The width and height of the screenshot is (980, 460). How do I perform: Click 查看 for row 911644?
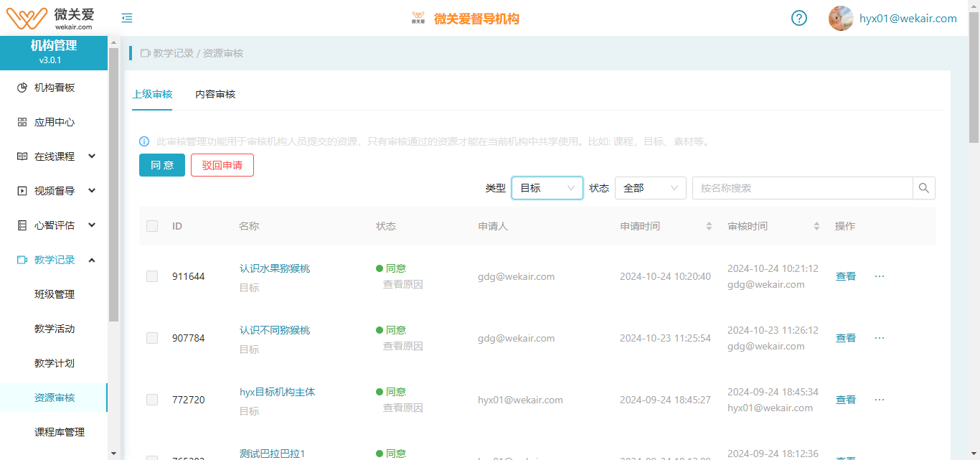(x=846, y=276)
